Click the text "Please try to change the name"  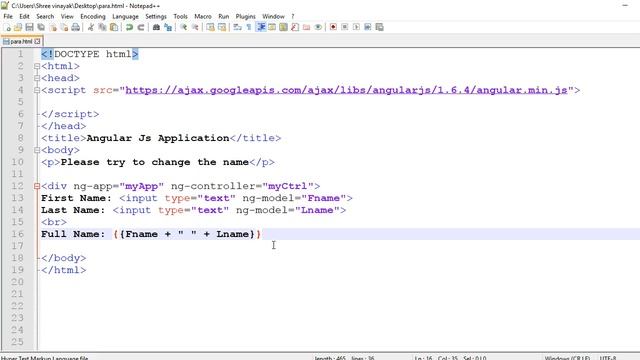[x=155, y=162]
